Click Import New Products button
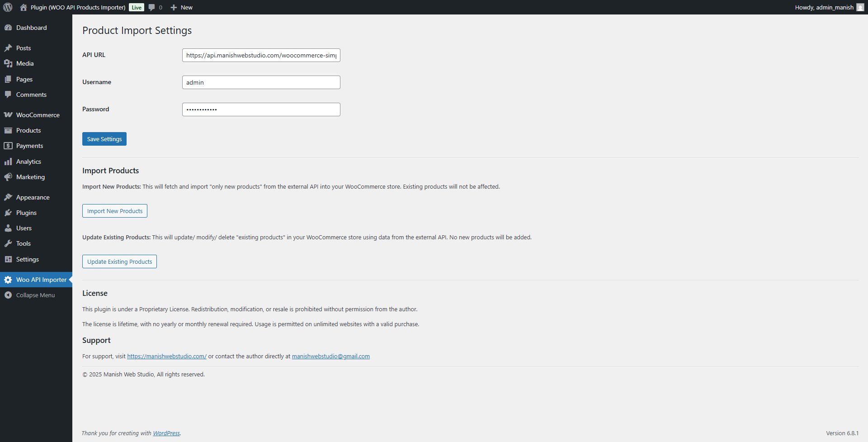Image resolution: width=868 pixels, height=442 pixels. (115, 211)
